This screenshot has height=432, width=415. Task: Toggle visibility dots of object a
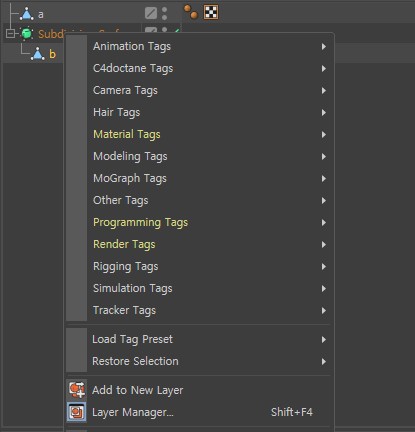coord(164,13)
